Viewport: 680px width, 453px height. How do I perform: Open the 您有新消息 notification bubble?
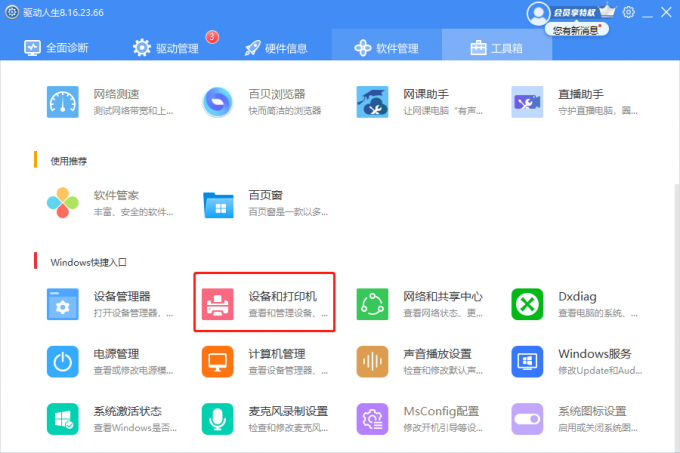click(x=577, y=30)
